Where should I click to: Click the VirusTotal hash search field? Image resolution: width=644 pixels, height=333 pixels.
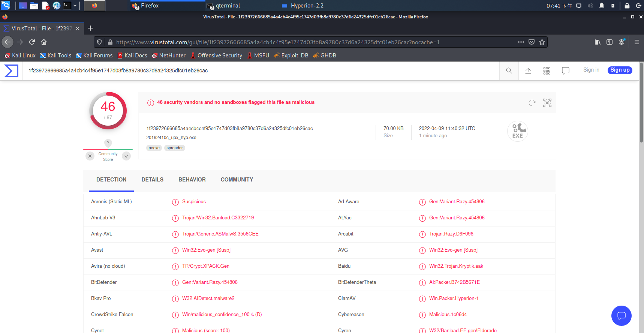point(261,70)
